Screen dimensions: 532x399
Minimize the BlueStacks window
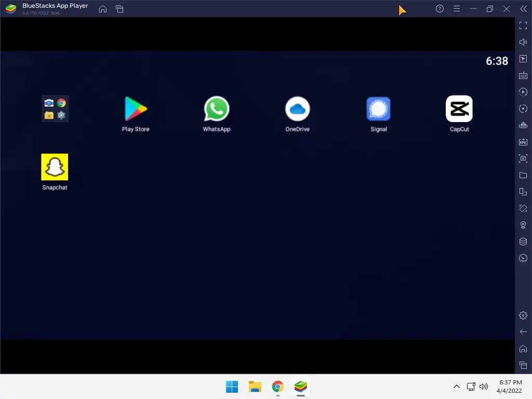pos(473,9)
